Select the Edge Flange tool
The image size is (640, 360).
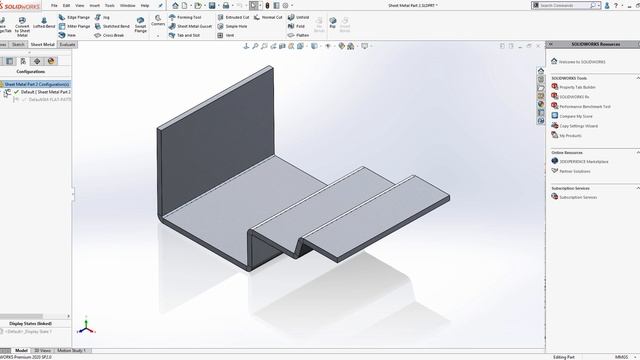pos(74,17)
